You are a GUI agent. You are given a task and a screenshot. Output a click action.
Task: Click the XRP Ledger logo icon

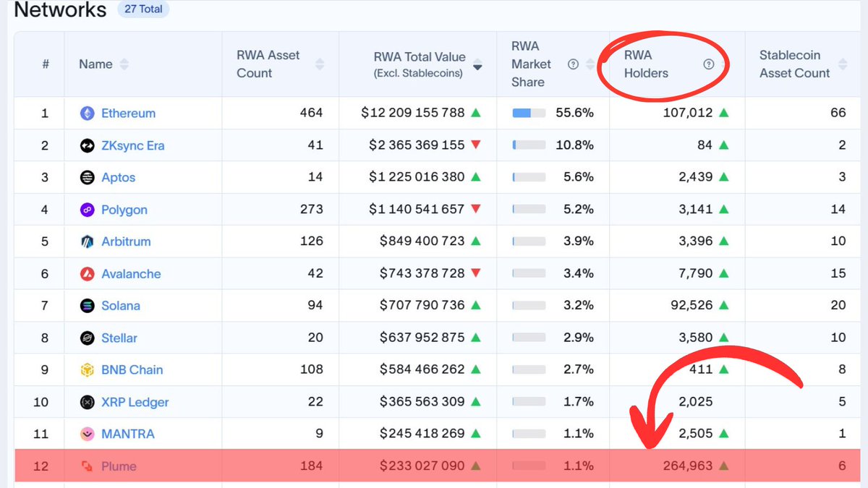(x=88, y=402)
